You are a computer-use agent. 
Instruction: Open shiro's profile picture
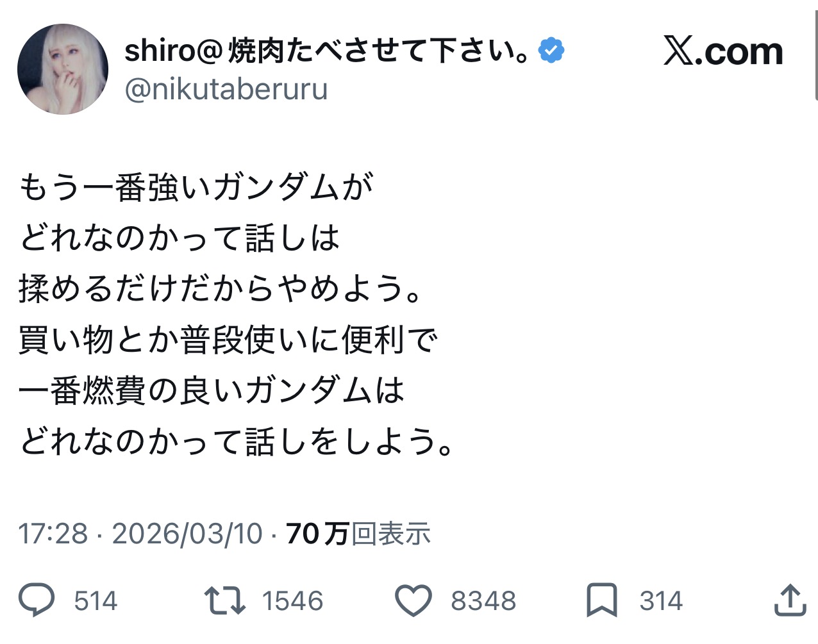point(63,69)
